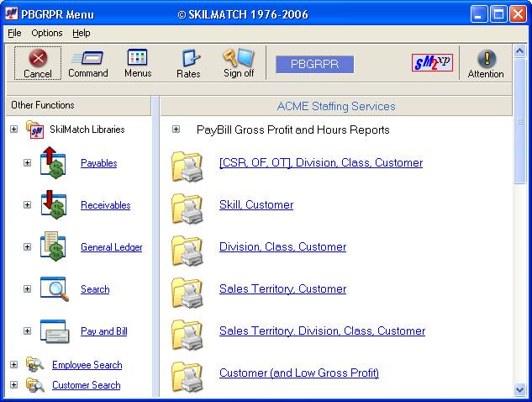
Task: Click the SkilMatch Libraries folder icon
Action: (35, 130)
